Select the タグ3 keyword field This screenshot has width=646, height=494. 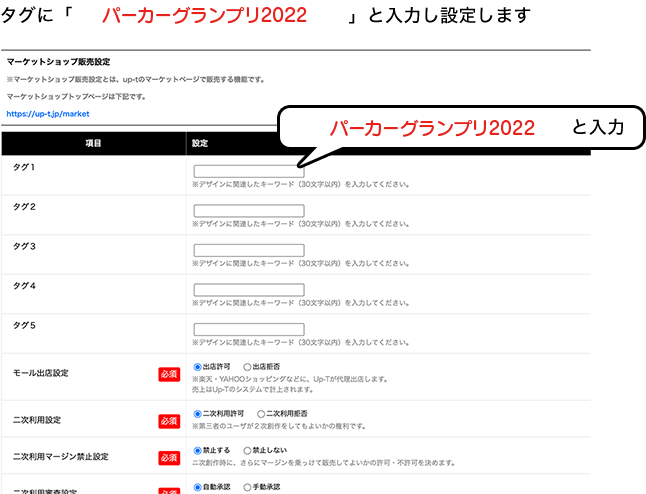click(x=248, y=250)
